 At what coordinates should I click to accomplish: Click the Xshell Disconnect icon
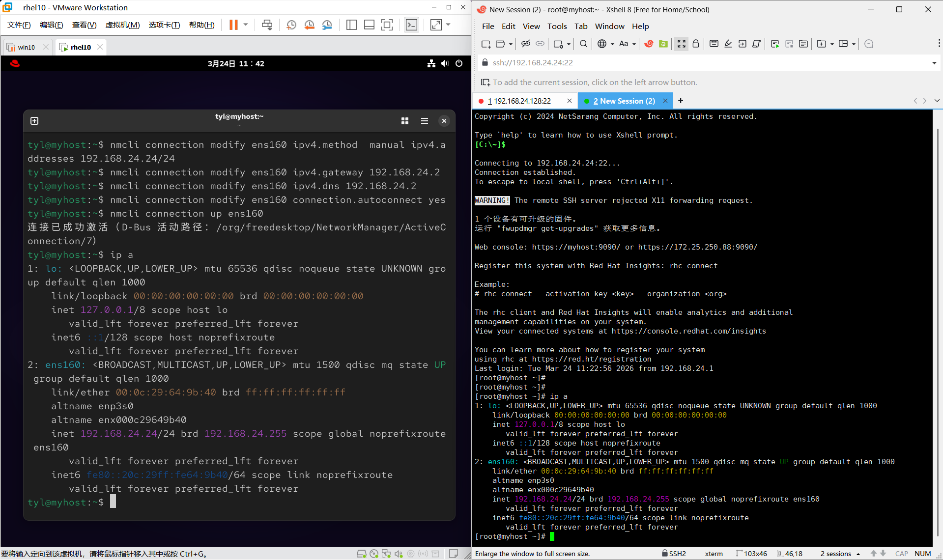(x=526, y=44)
